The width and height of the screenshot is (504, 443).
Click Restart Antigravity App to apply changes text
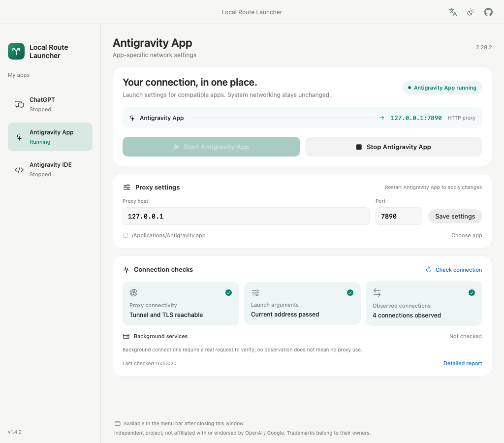coord(433,187)
